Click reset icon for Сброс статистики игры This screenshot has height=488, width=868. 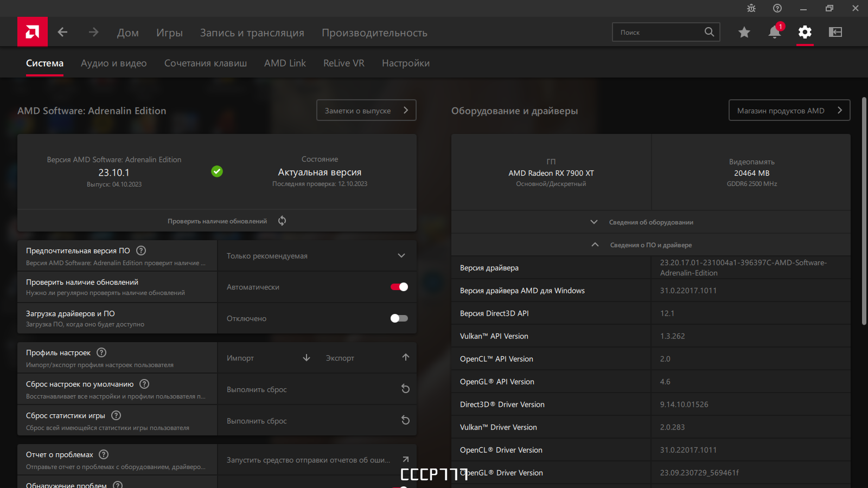tap(405, 420)
